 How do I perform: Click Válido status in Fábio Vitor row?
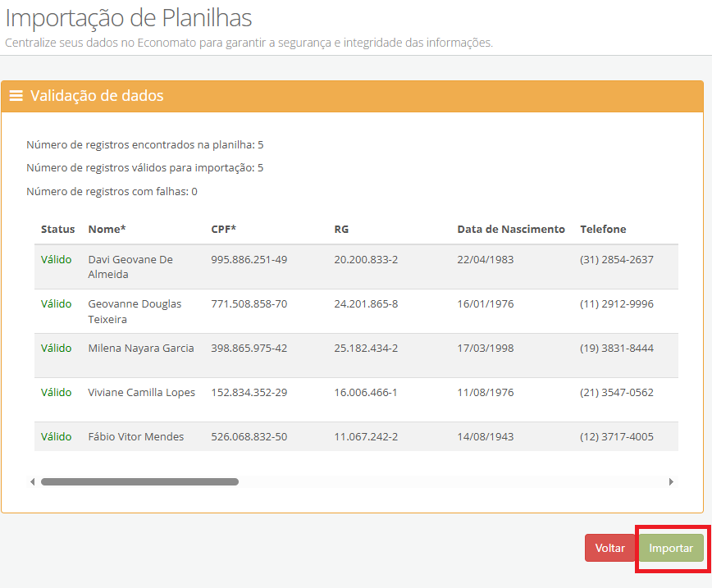[57, 437]
